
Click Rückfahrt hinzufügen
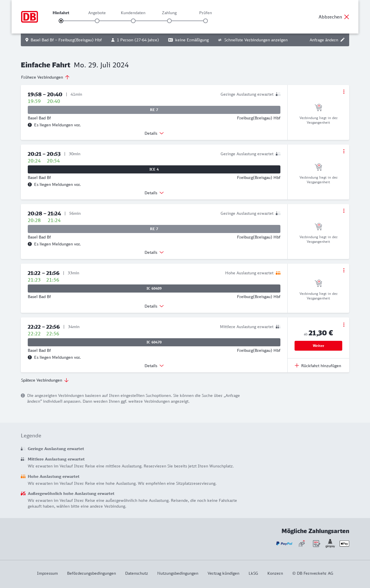tap(318, 366)
